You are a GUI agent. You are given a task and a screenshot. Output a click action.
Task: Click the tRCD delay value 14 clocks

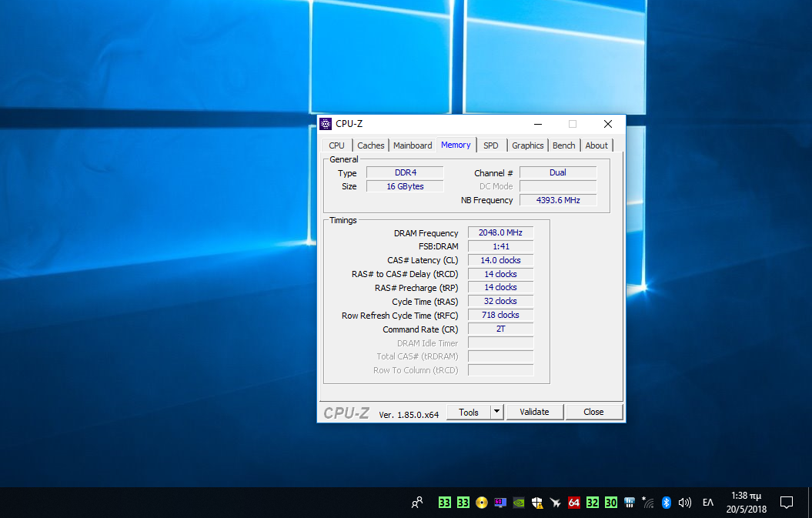500,274
